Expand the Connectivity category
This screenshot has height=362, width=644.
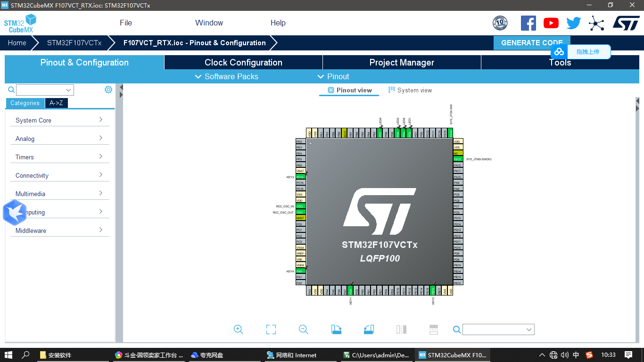(59, 175)
